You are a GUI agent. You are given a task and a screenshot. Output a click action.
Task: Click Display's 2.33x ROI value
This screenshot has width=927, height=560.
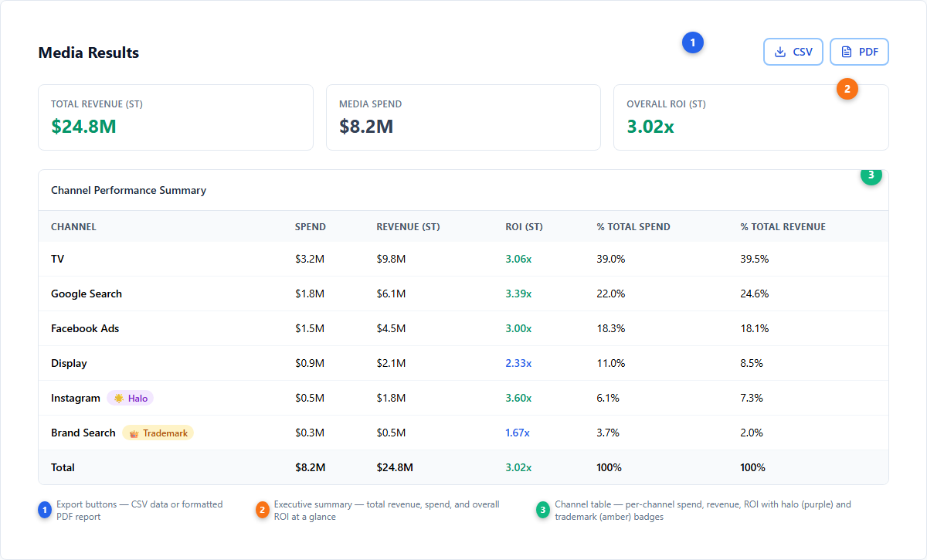(518, 363)
